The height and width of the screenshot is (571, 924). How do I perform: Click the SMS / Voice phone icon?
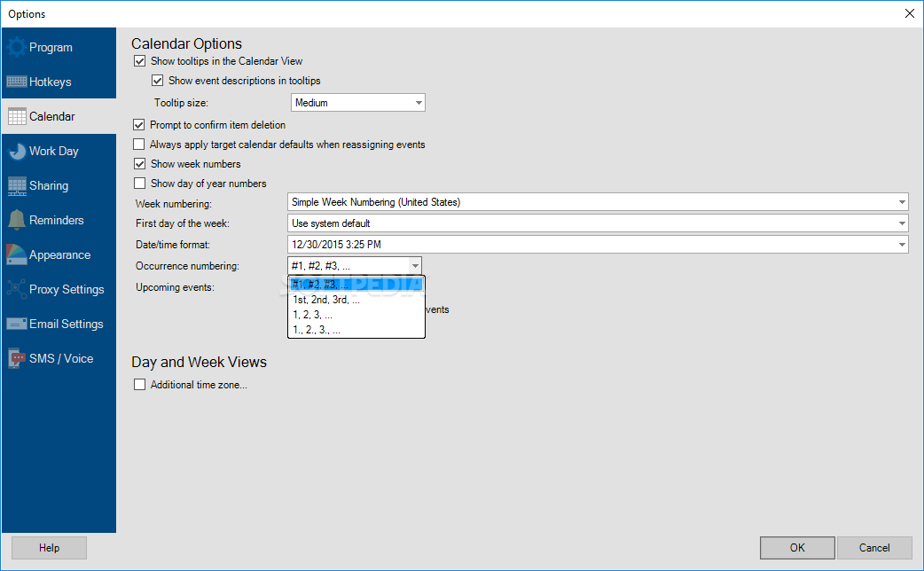pyautogui.click(x=17, y=358)
